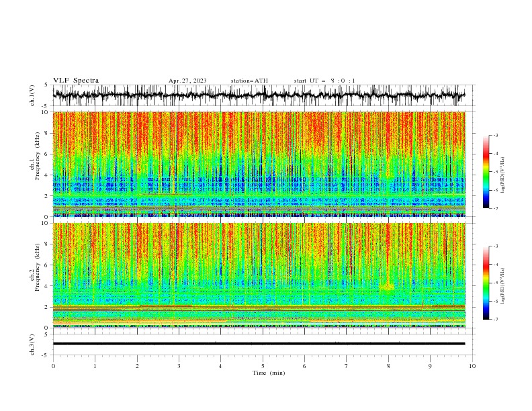Click the "4" kHz tick on ch.2 frequency axis

point(48,286)
